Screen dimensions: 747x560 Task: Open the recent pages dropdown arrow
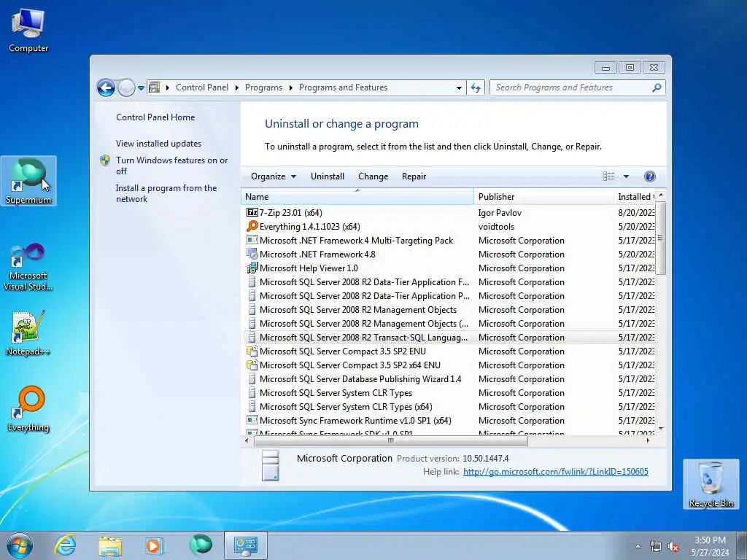[141, 88]
